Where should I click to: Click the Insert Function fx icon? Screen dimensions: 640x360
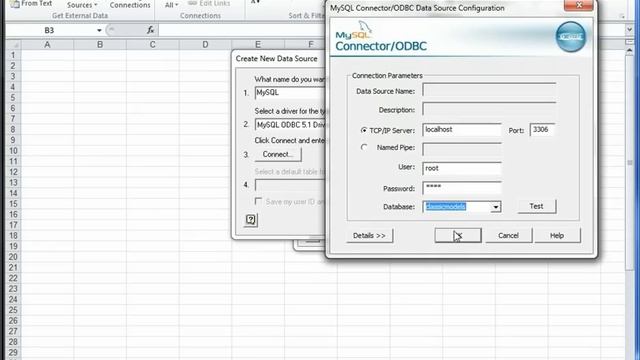(x=150, y=30)
